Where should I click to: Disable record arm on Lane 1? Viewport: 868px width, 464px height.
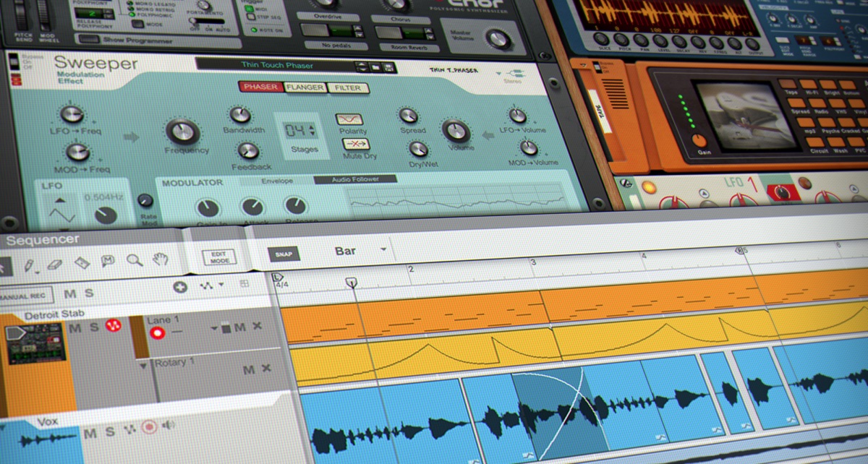pyautogui.click(x=157, y=332)
